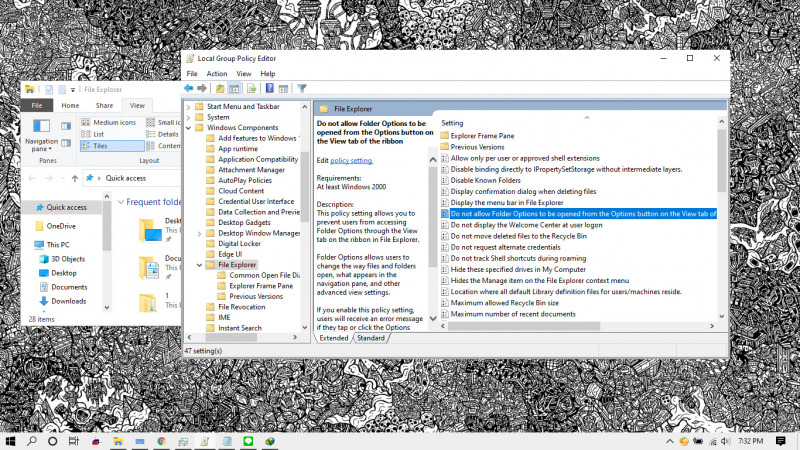Toggle the Show/Hide Console Tree icon
The height and width of the screenshot is (450, 800).
pyautogui.click(x=234, y=88)
